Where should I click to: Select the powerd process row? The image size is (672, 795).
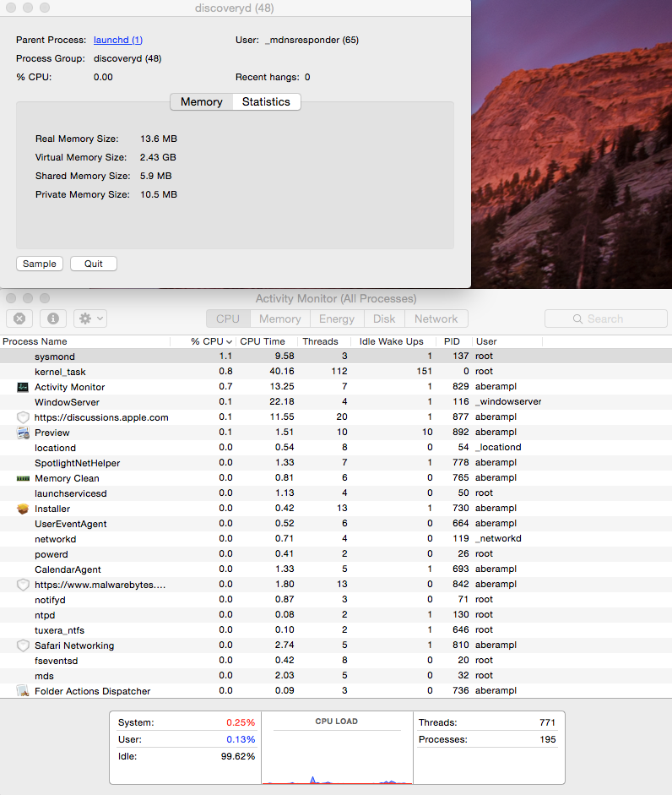[x=336, y=554]
